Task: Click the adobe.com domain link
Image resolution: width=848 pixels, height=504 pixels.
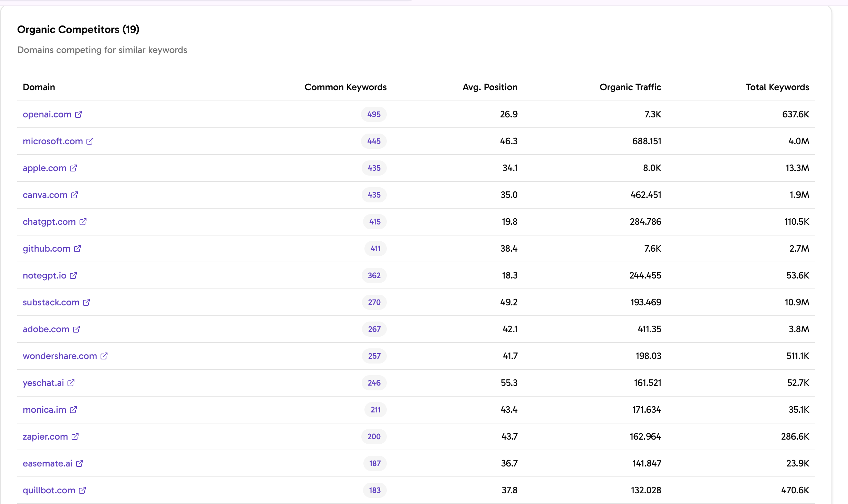Action: pyautogui.click(x=46, y=329)
